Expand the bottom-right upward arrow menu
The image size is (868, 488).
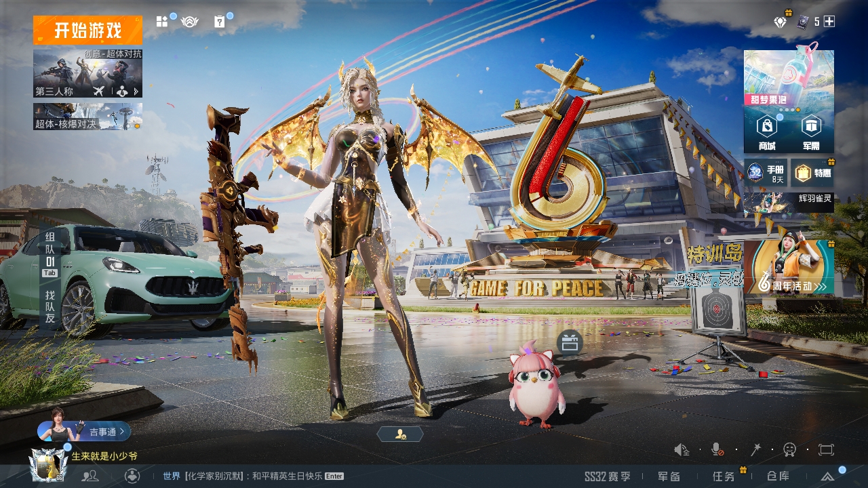[x=827, y=476]
